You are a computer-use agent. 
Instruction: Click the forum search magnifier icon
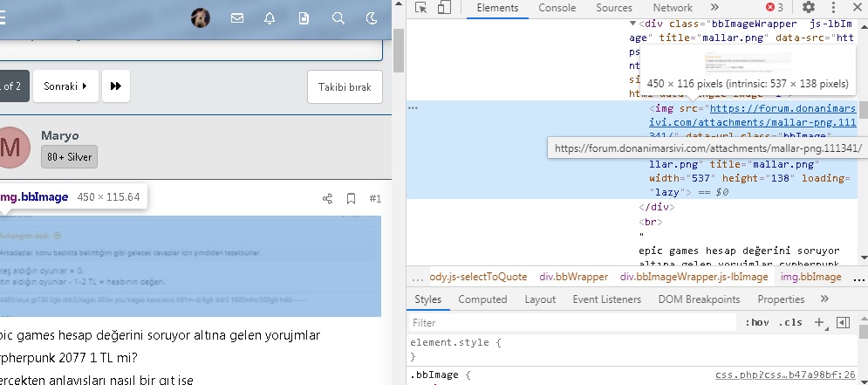pyautogui.click(x=338, y=17)
